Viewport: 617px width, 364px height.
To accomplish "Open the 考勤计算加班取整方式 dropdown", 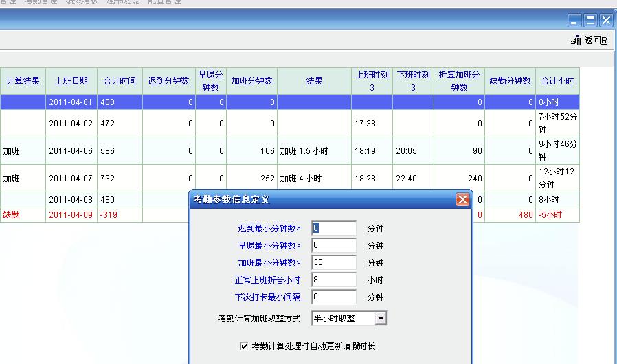I will click(x=381, y=318).
